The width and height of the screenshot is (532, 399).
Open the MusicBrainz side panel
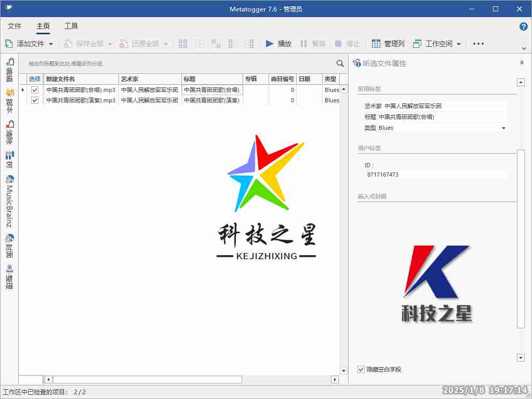[9, 201]
